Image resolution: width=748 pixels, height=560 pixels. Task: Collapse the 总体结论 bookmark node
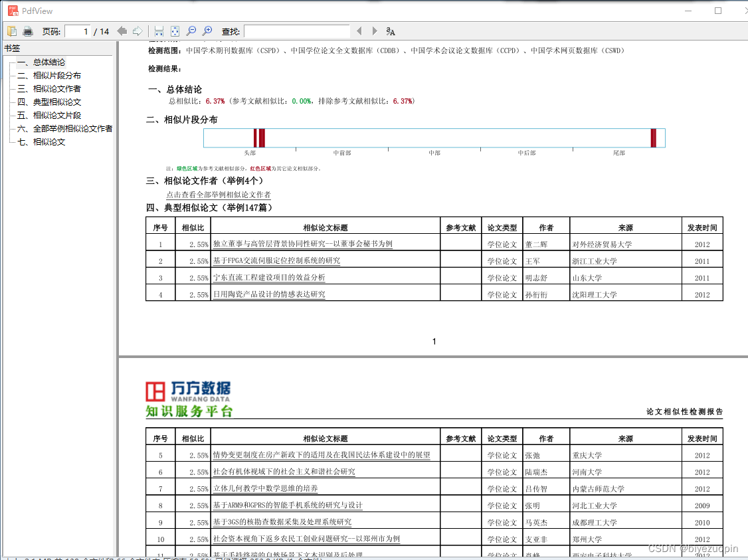click(x=9, y=62)
